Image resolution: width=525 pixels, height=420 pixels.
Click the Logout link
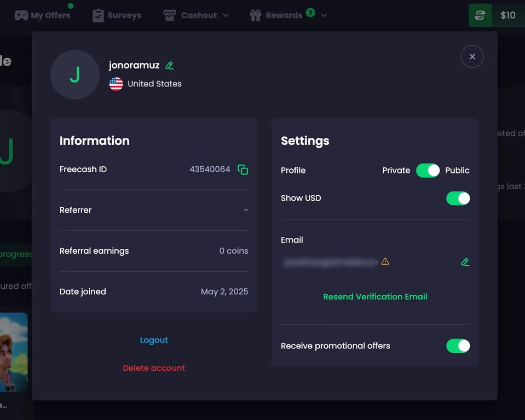pyautogui.click(x=154, y=340)
